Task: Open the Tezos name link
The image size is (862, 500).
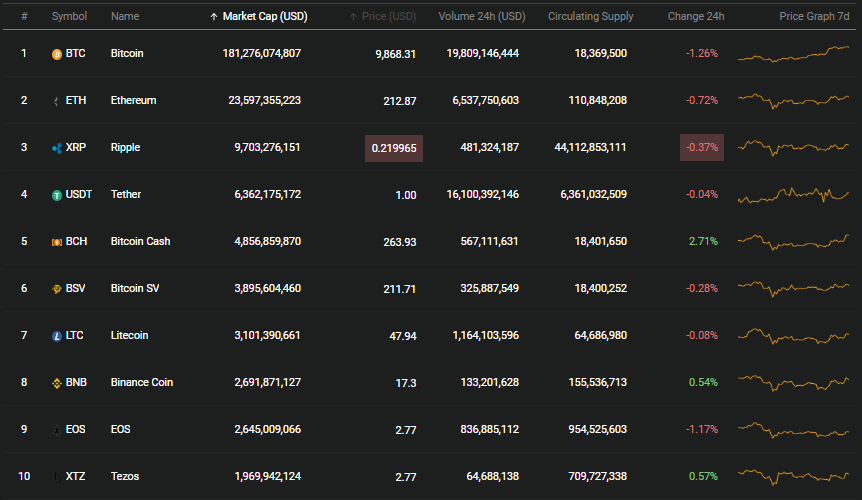Action: [x=125, y=476]
